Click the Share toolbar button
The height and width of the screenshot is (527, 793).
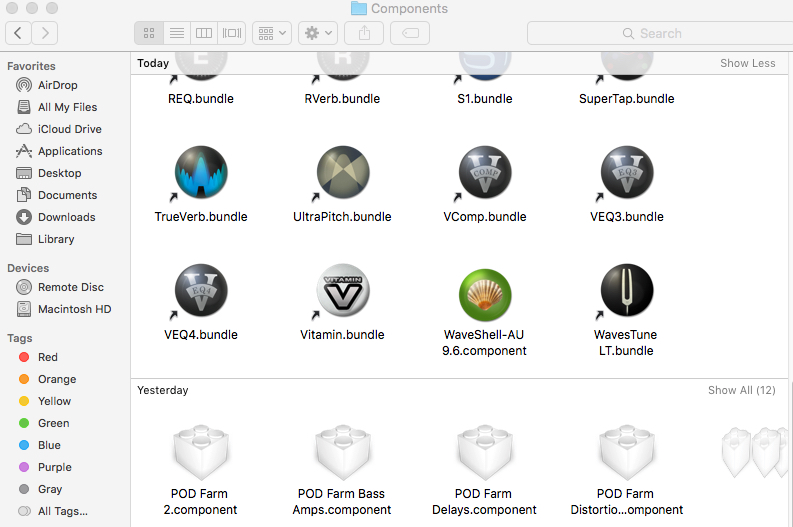pyautogui.click(x=364, y=33)
